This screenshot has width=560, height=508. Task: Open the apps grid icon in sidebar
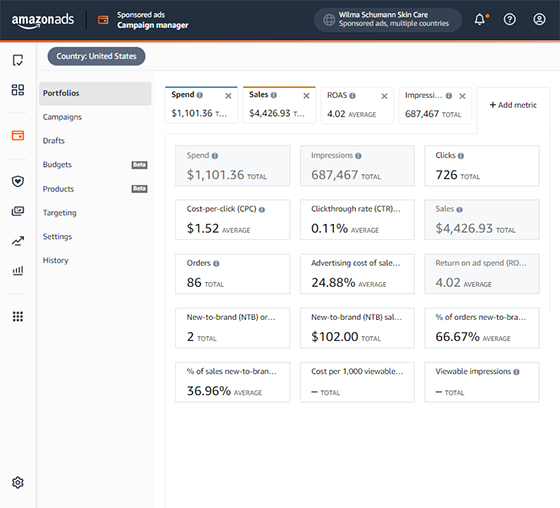pos(18,317)
